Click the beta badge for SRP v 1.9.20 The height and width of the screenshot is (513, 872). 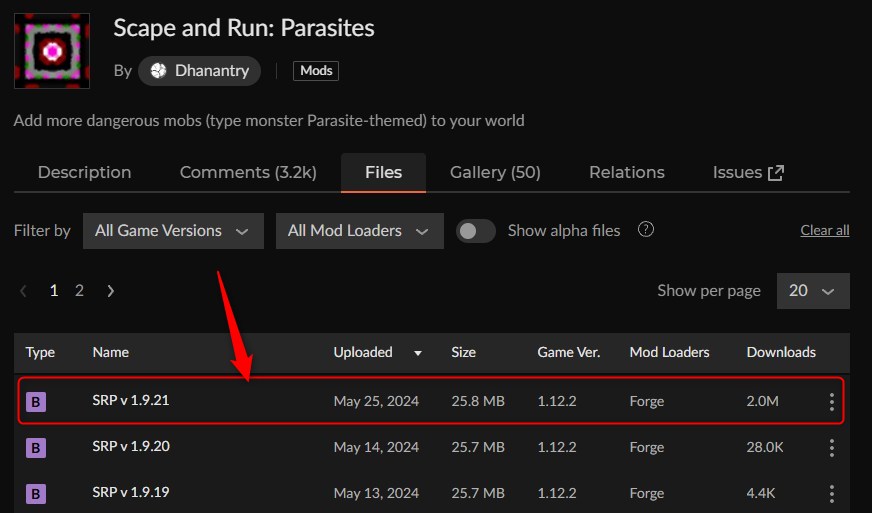36,447
